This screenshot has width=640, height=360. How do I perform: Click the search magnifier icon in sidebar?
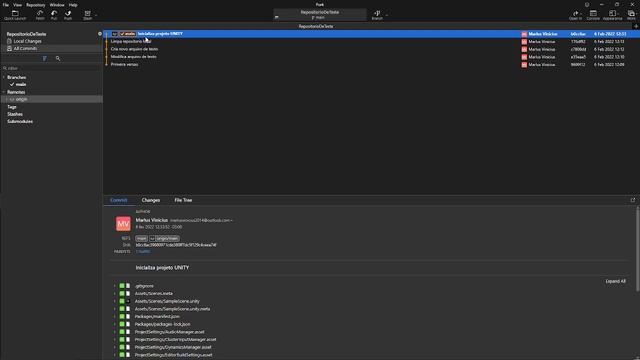tap(58, 58)
